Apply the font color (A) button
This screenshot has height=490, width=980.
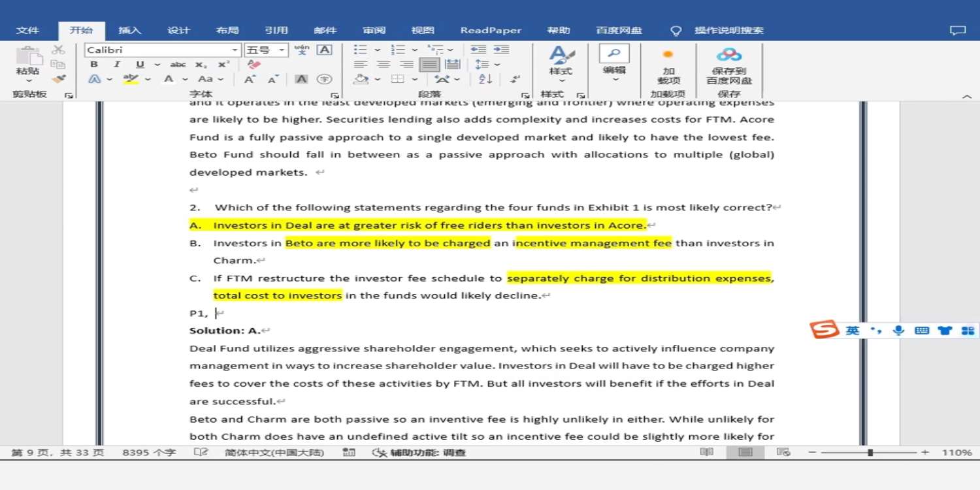pyautogui.click(x=168, y=79)
